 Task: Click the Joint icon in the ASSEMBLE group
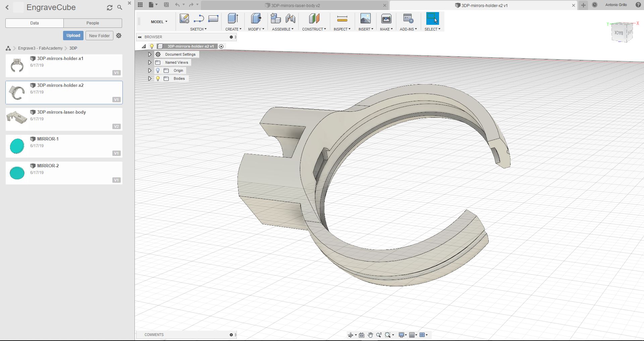tap(290, 18)
